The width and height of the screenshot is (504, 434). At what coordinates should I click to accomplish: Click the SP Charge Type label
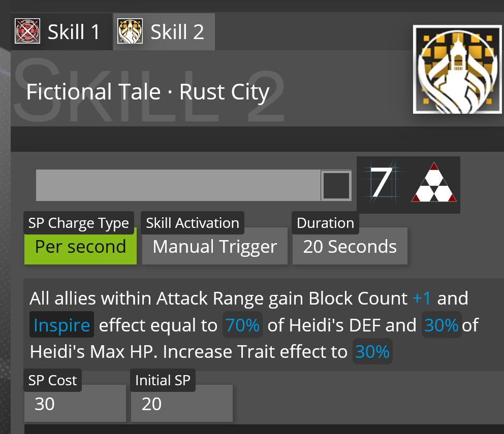coord(79,223)
